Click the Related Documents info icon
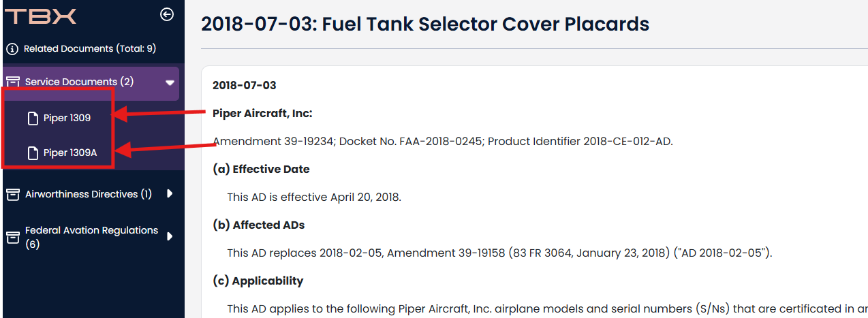The width and height of the screenshot is (868, 318). (12, 49)
